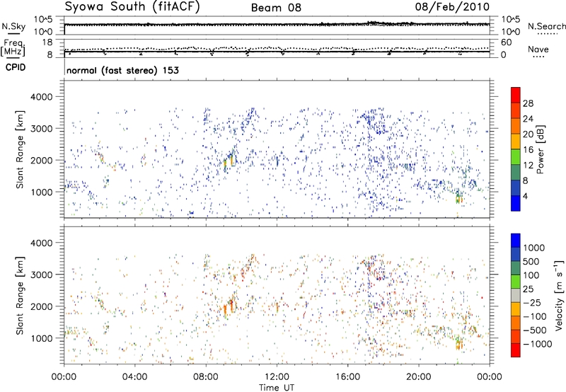566x392 pixels.
Task: Click the '08:00' time axis tick label
Action: (x=206, y=377)
